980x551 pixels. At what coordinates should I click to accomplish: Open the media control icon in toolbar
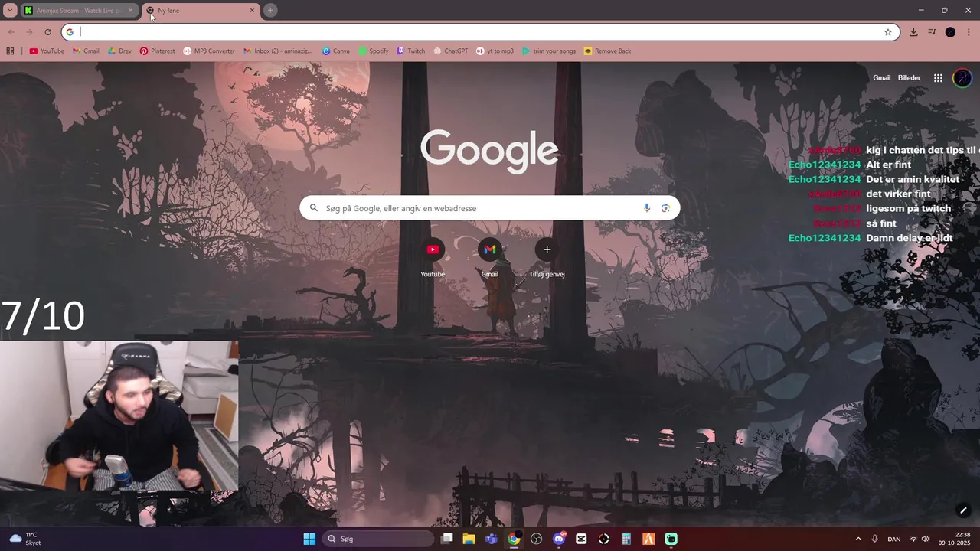tap(932, 32)
